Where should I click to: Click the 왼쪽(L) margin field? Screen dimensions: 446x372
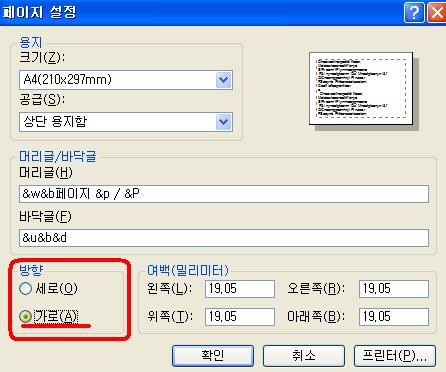click(240, 289)
